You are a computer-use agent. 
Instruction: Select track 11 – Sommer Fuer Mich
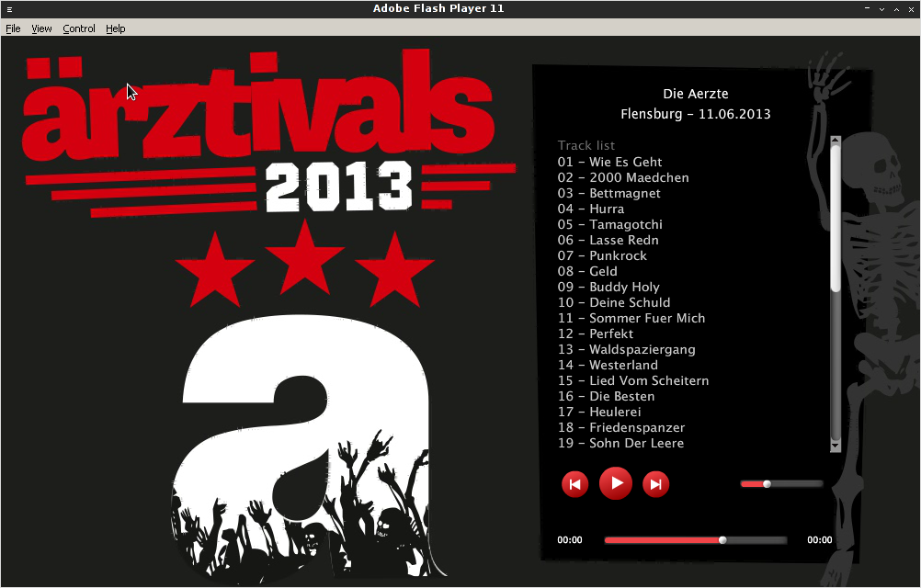pos(631,318)
